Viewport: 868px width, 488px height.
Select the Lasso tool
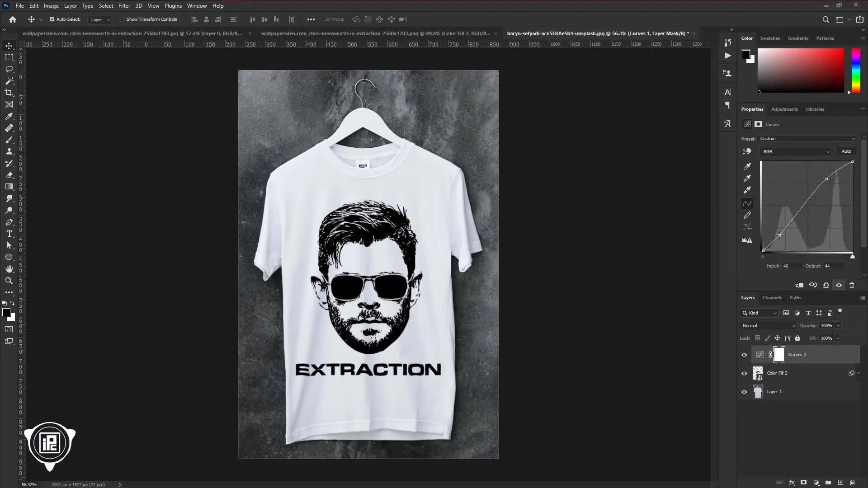tap(9, 69)
